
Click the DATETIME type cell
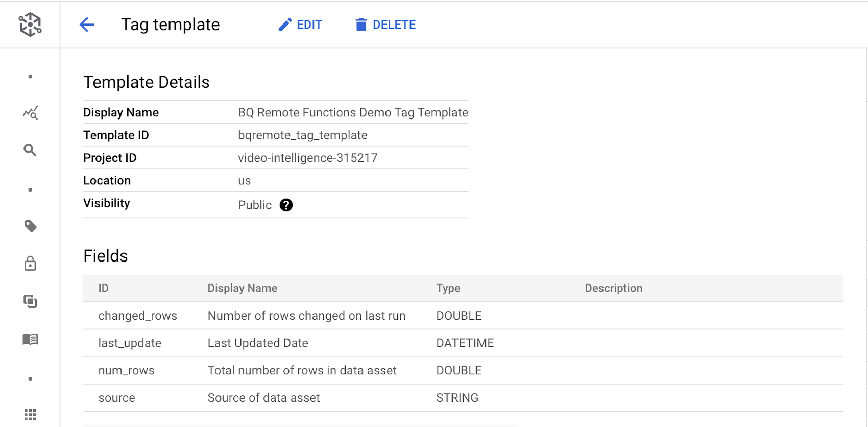[x=465, y=343]
